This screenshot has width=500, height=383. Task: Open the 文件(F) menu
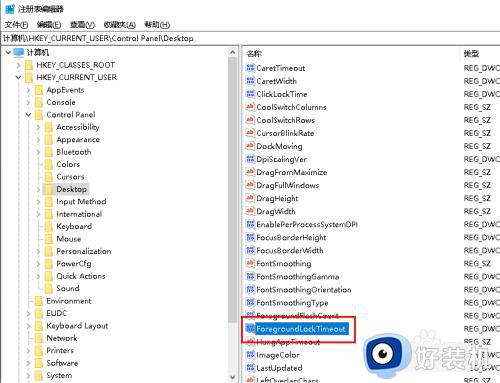tap(16, 25)
